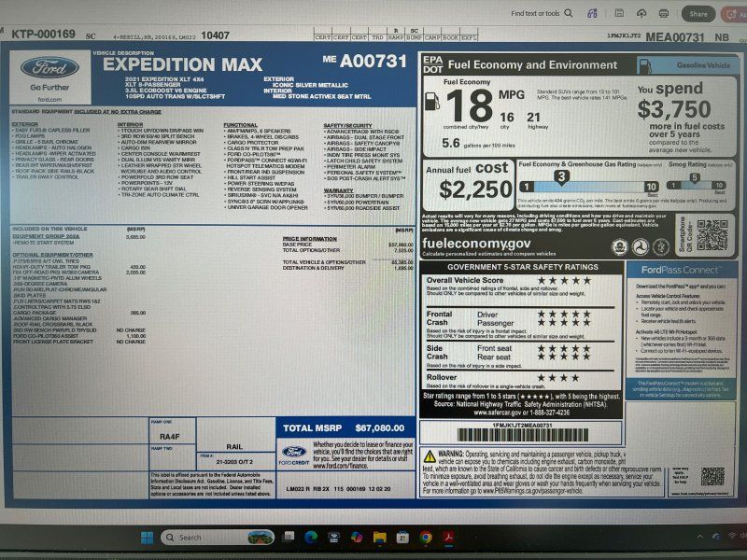
Task: Click the Ford Credit logo
Action: point(293,455)
